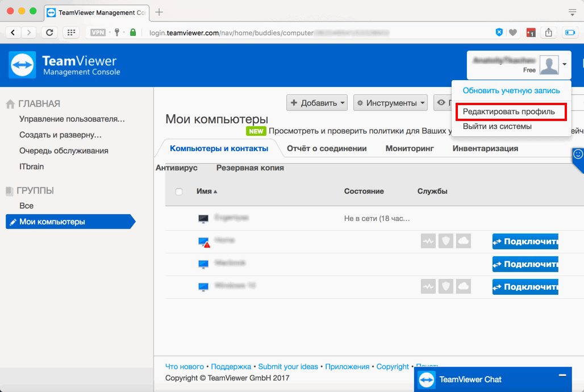Image resolution: width=584 pixels, height=392 pixels.
Task: Click the Службы column header
Action: (x=432, y=191)
